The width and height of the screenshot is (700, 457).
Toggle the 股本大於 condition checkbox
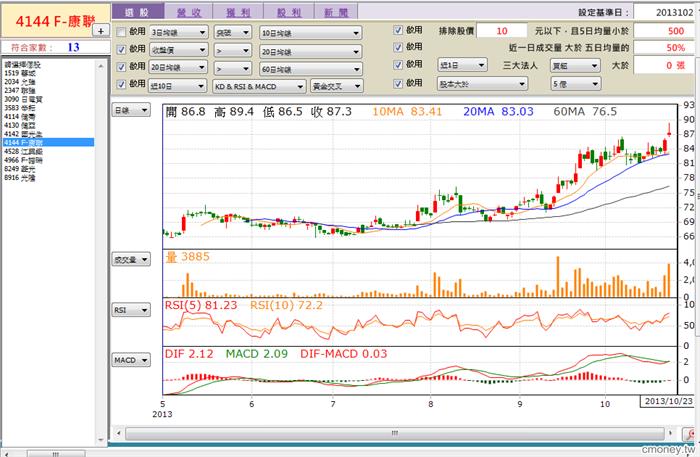pyautogui.click(x=398, y=83)
